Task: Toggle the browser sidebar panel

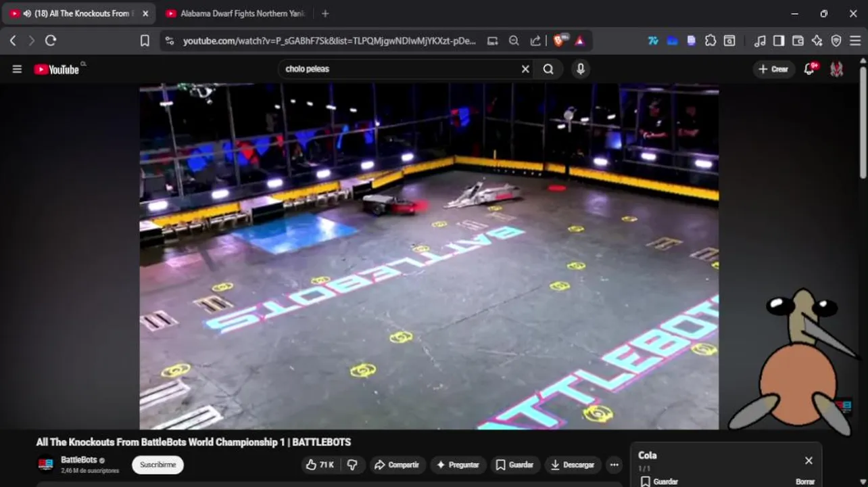Action: [x=779, y=41]
